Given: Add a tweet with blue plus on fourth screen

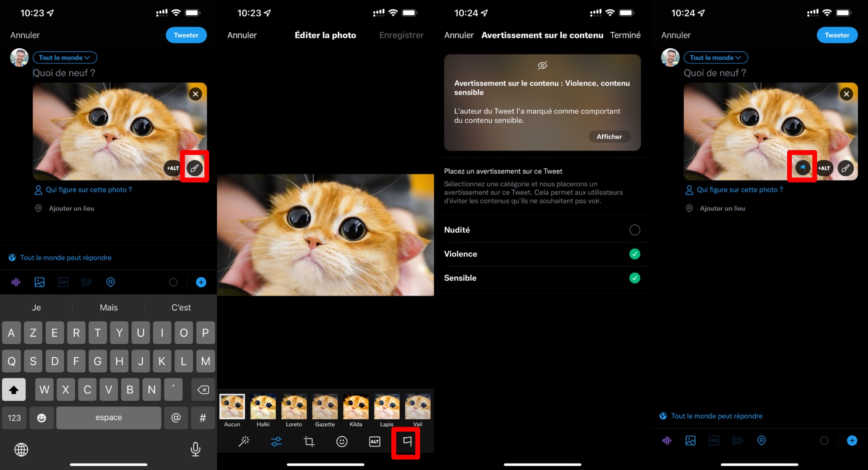Looking at the screenshot, I should 852,440.
